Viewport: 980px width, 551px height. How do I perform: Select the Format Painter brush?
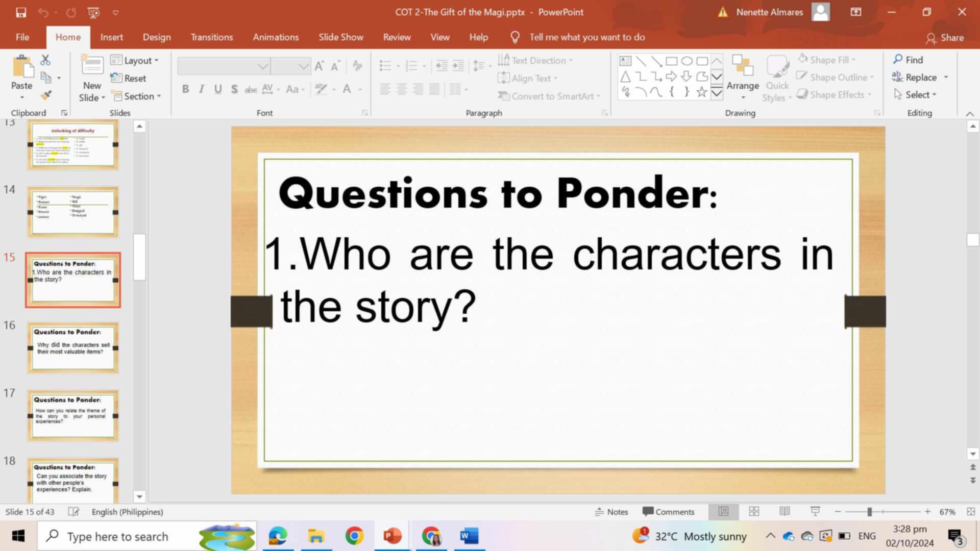pyautogui.click(x=46, y=95)
